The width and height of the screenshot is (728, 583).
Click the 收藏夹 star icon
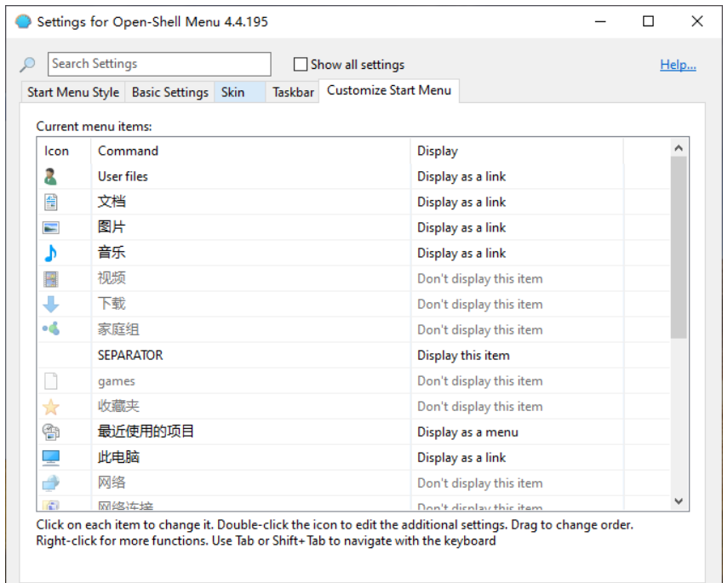coord(51,406)
